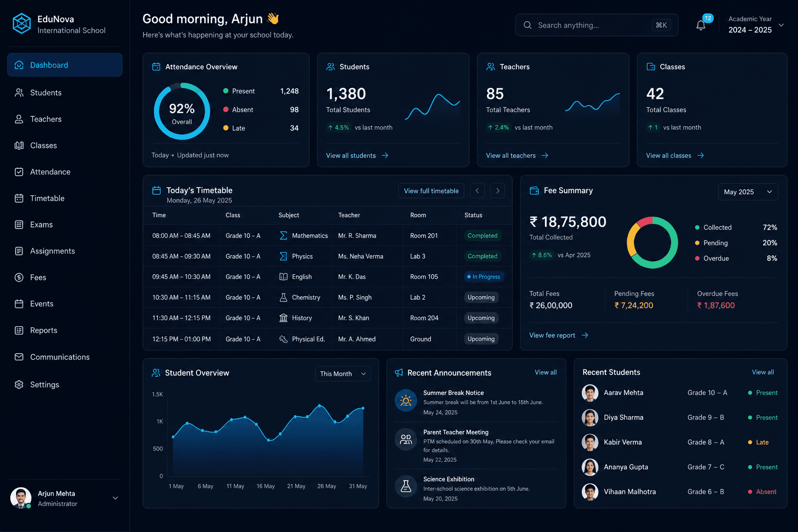Screen dimensions: 798x532
Task: Click the Kabir Verma student name
Action: pyautogui.click(x=622, y=442)
